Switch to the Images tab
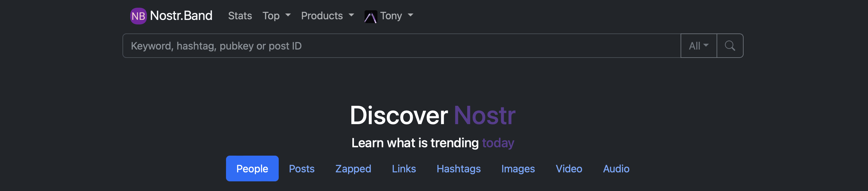 (x=518, y=168)
